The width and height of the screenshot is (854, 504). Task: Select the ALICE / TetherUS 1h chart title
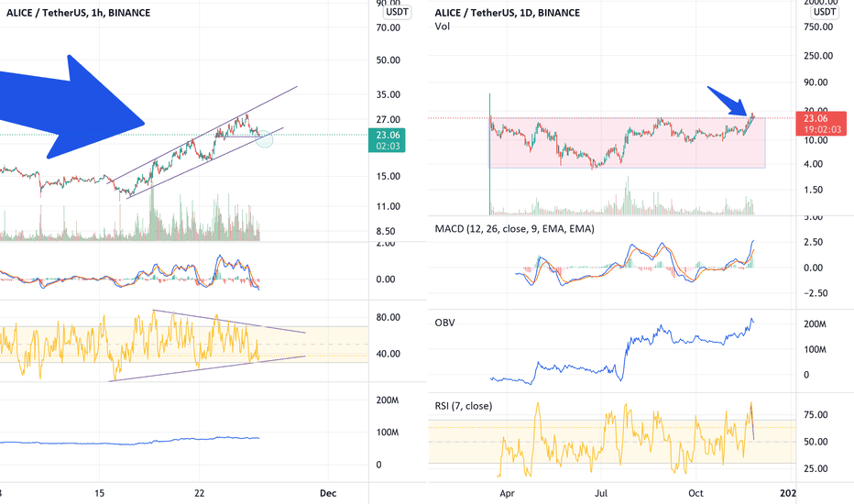pos(78,13)
